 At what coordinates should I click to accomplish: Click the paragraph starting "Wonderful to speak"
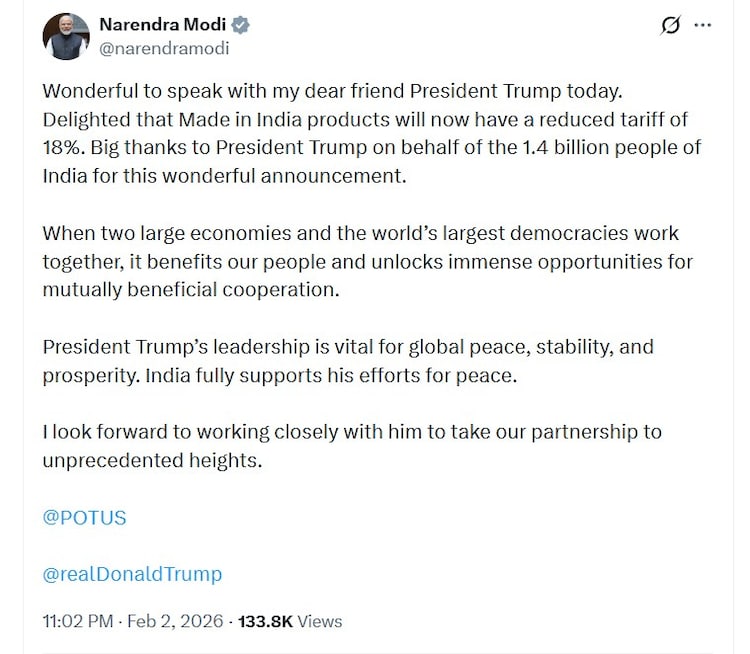pos(370,134)
